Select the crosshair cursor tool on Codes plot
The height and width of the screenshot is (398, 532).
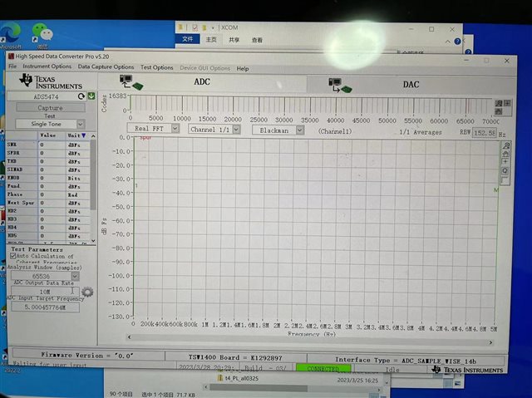(507, 103)
